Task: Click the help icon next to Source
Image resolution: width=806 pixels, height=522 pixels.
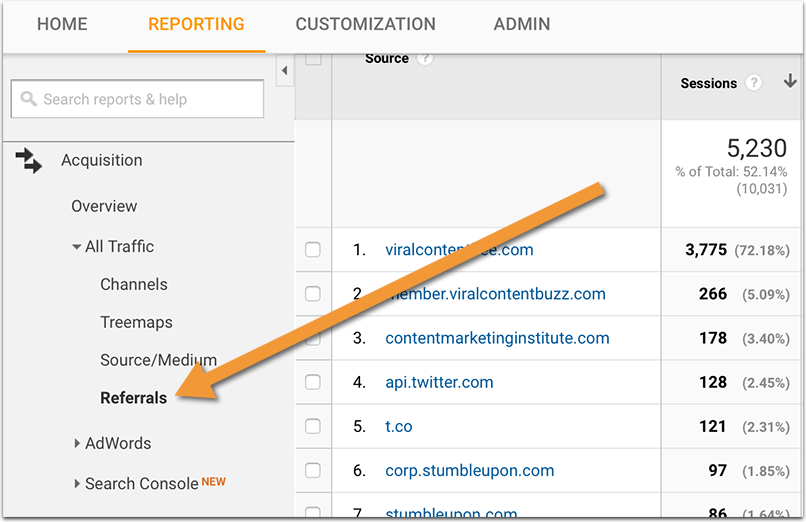Action: click(x=425, y=59)
